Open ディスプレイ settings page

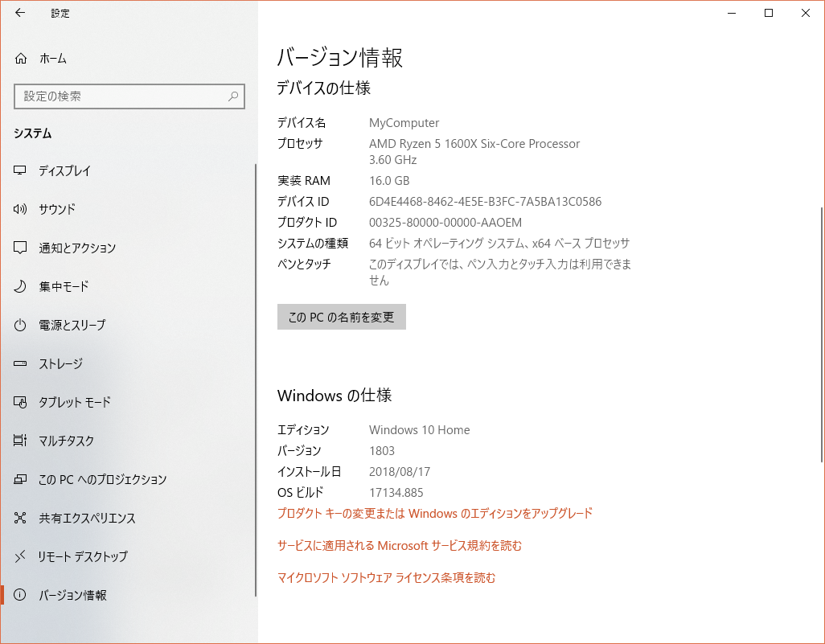(x=128, y=170)
